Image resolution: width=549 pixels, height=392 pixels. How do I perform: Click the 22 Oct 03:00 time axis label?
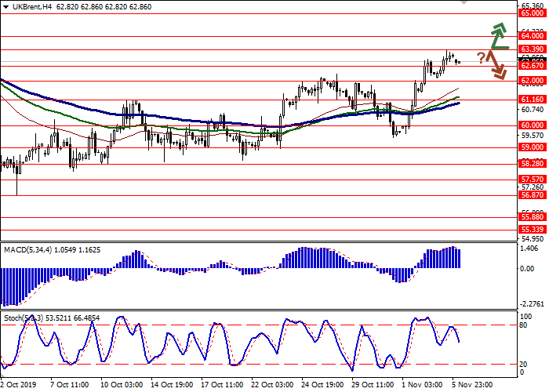pyautogui.click(x=273, y=386)
